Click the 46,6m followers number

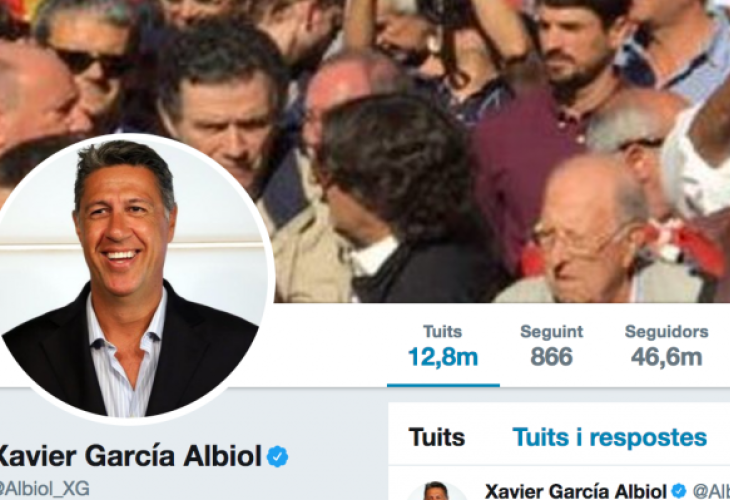[x=667, y=357]
